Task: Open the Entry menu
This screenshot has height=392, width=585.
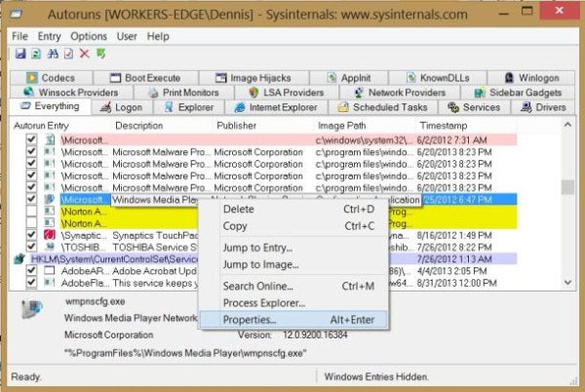Action: pyautogui.click(x=49, y=36)
